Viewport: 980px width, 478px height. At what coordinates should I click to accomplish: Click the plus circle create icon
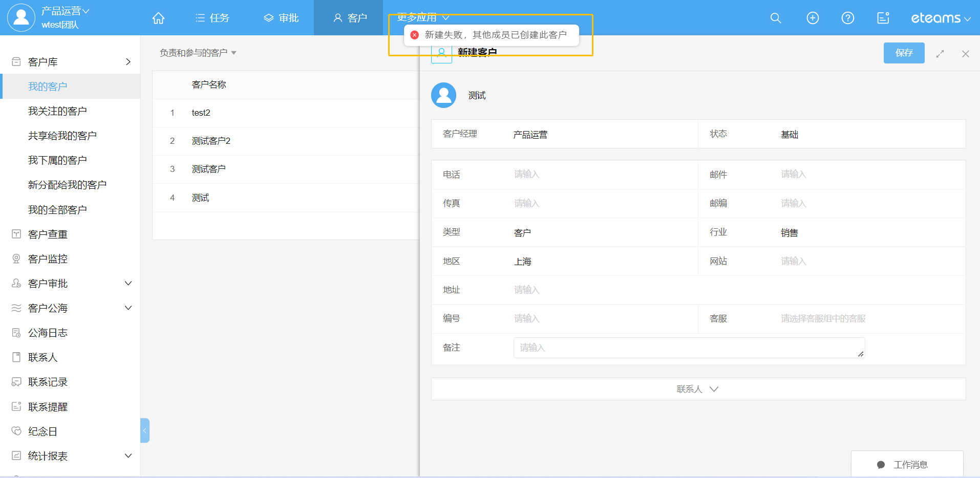pos(812,18)
